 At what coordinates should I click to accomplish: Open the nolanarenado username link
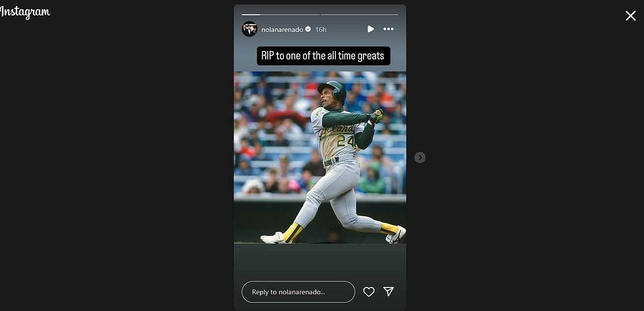pos(282,29)
